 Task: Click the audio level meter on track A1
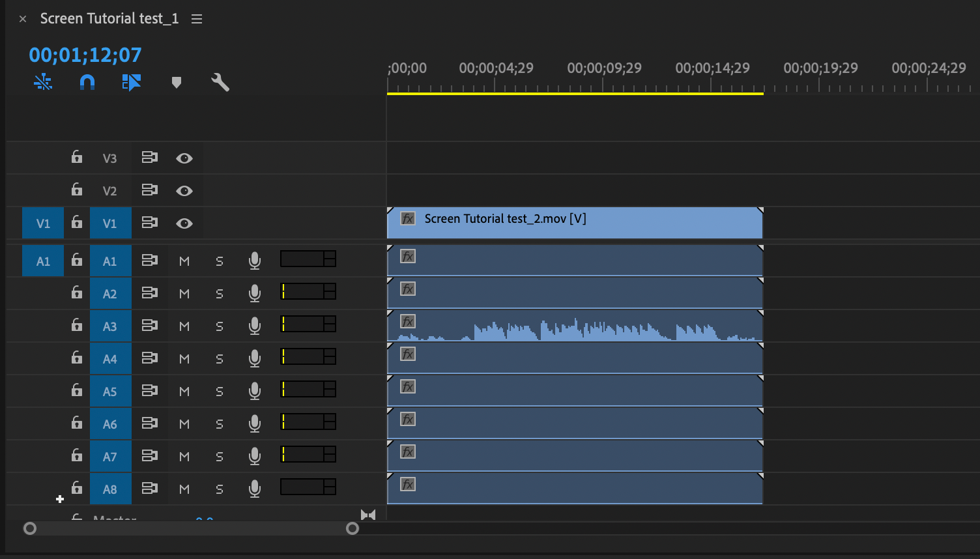[x=308, y=259]
